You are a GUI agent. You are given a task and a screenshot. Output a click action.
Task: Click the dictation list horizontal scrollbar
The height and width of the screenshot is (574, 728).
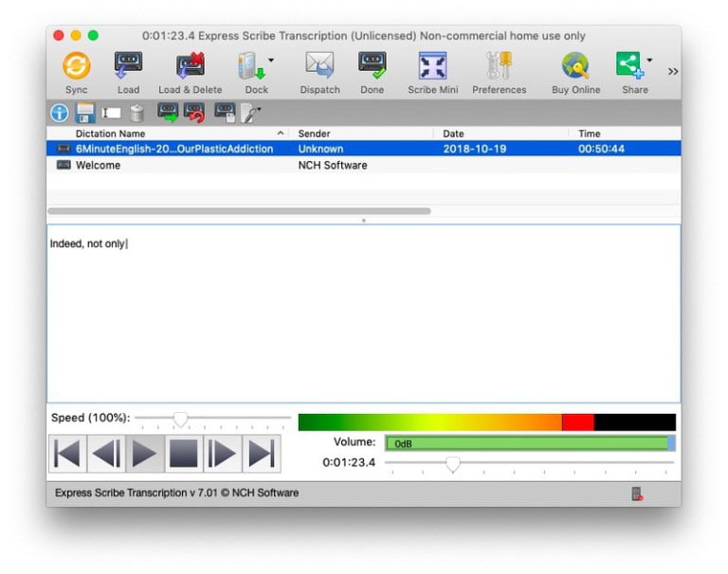[239, 211]
